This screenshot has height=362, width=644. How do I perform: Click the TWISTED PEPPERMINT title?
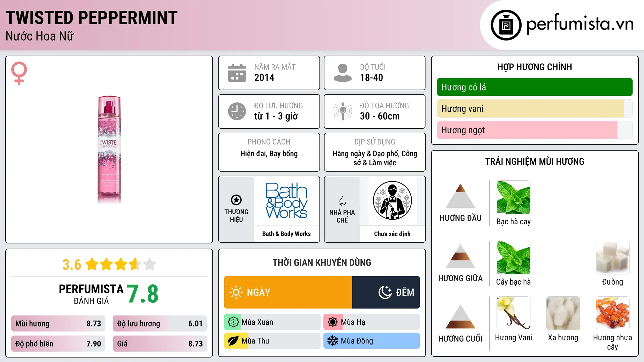(92, 18)
